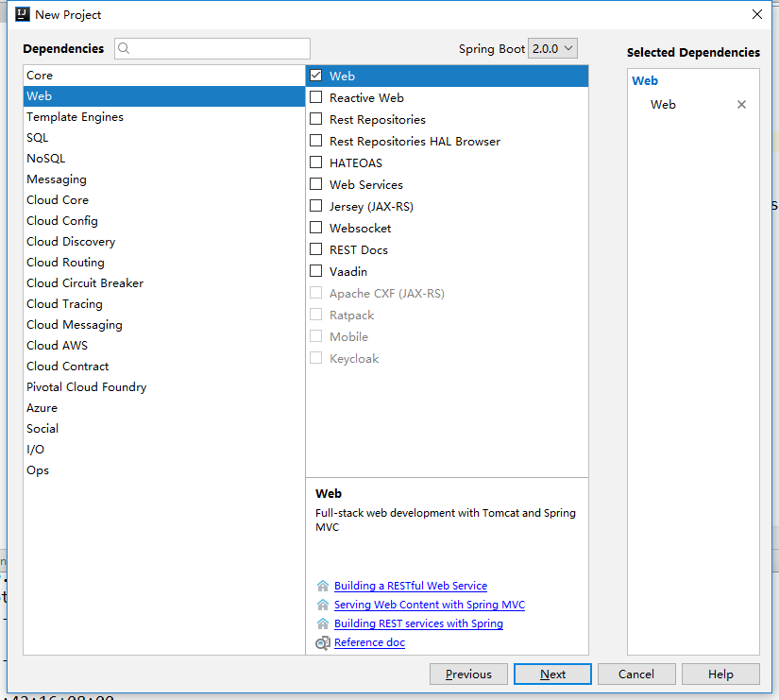Open the Spring Boot version dropdown
Viewport: 779px width, 700px height.
[552, 49]
